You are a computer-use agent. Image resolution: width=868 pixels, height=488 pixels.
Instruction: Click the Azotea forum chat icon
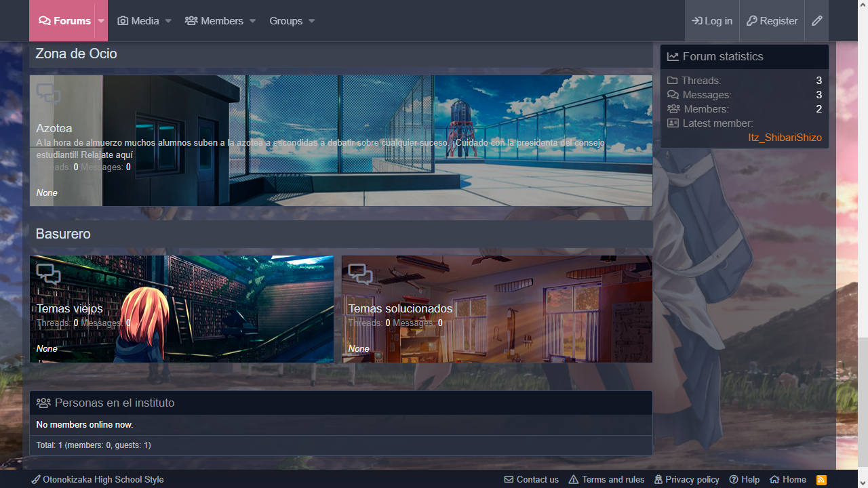point(48,94)
